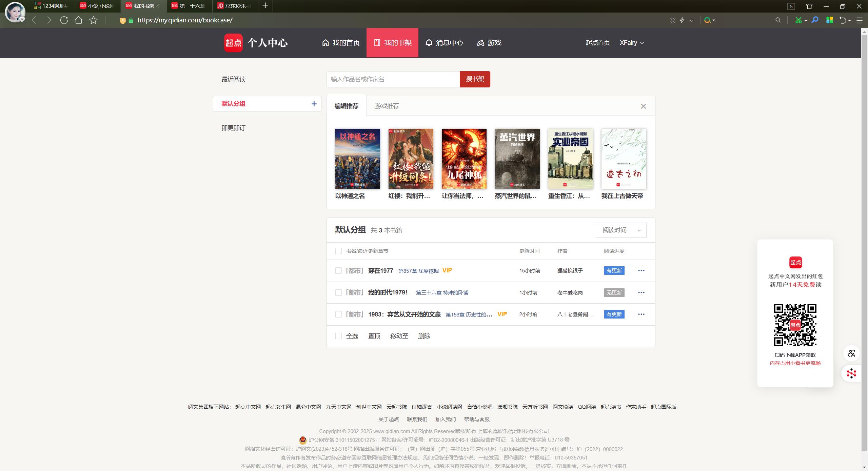Open 消息中心 message center
This screenshot has width=868, height=471.
[444, 43]
